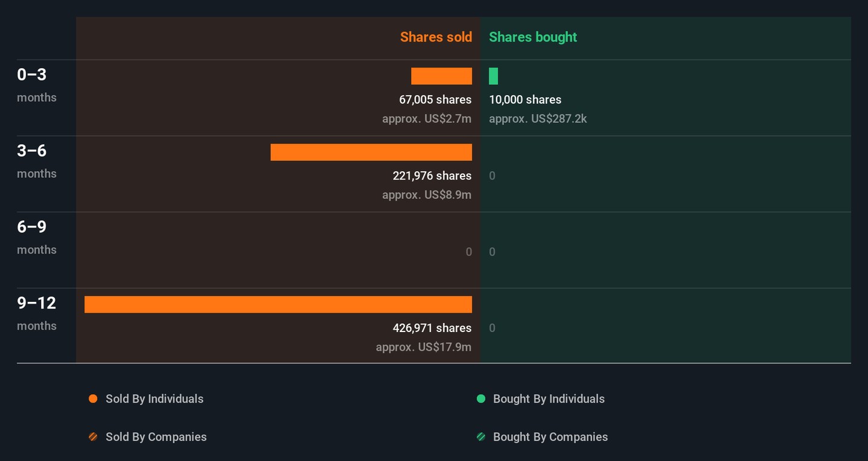
Task: Click the striped Sold By Companies legend icon
Action: point(93,437)
